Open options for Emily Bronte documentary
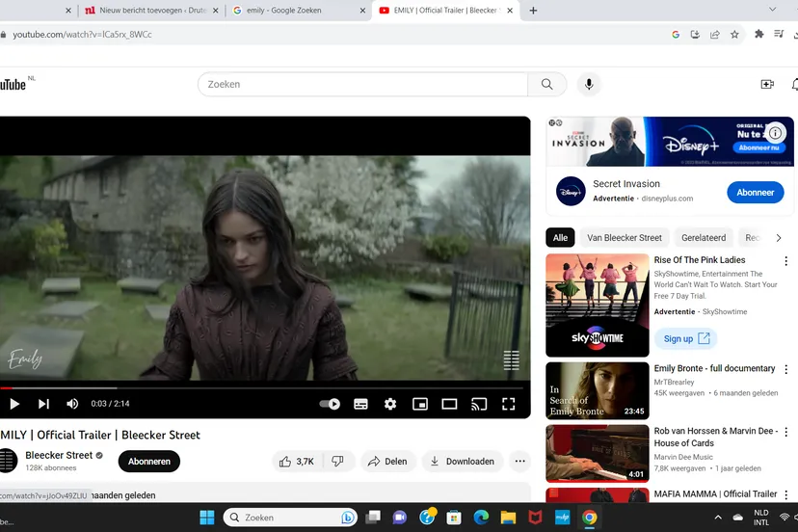The height and width of the screenshot is (532, 798). click(x=785, y=370)
